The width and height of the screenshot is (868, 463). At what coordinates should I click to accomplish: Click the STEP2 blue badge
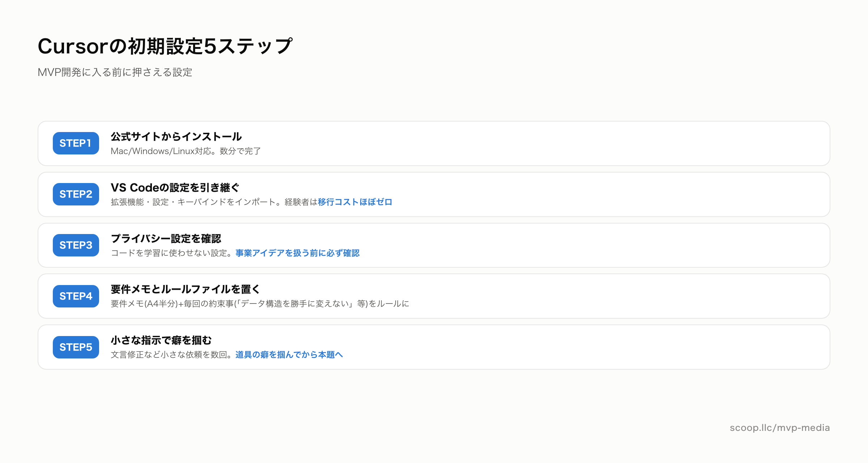click(76, 194)
